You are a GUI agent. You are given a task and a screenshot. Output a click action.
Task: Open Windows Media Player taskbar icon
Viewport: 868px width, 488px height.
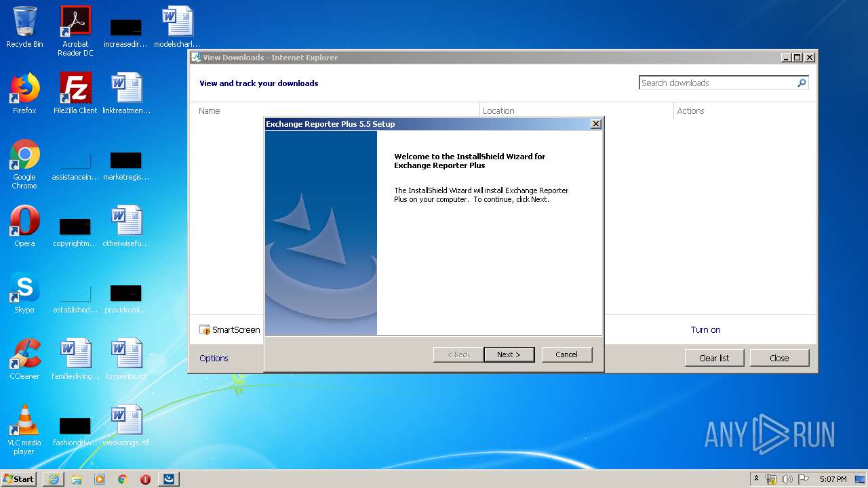click(x=100, y=479)
